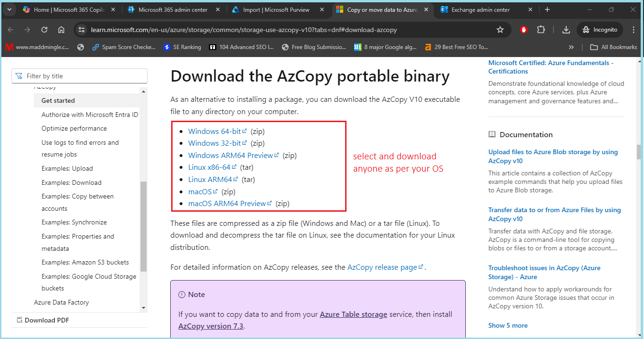Image resolution: width=644 pixels, height=339 pixels.
Task: Open the maddmingle bookmark
Action: tap(37, 47)
